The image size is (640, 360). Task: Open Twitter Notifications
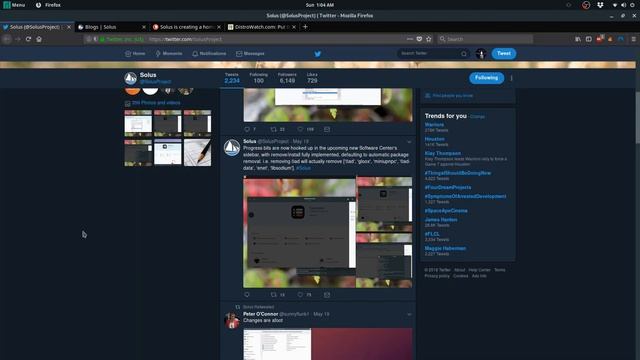209,53
